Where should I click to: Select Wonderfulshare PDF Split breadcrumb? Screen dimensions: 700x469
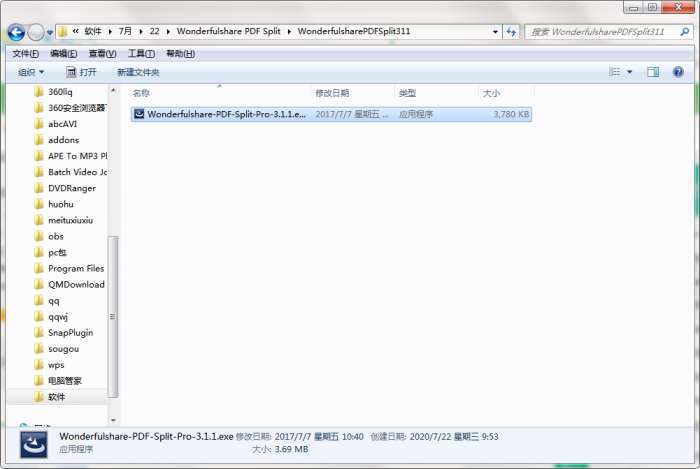tap(229, 31)
